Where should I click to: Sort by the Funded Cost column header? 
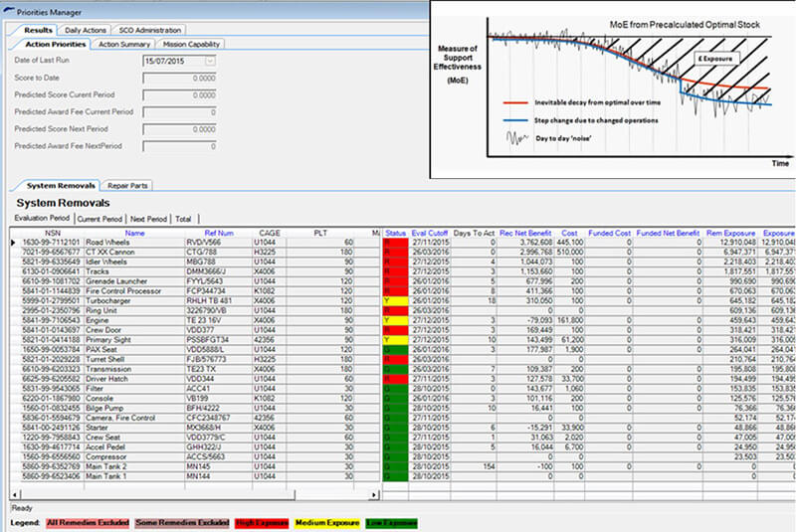coord(609,233)
